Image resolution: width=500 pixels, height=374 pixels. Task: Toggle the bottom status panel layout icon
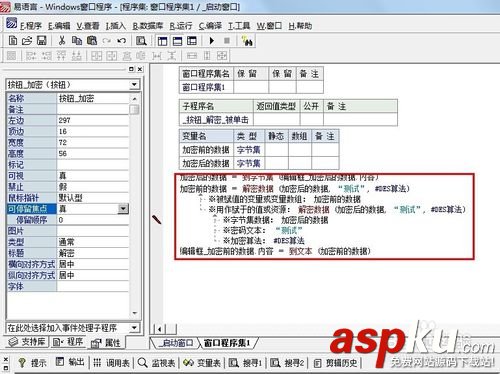[x=177, y=41]
